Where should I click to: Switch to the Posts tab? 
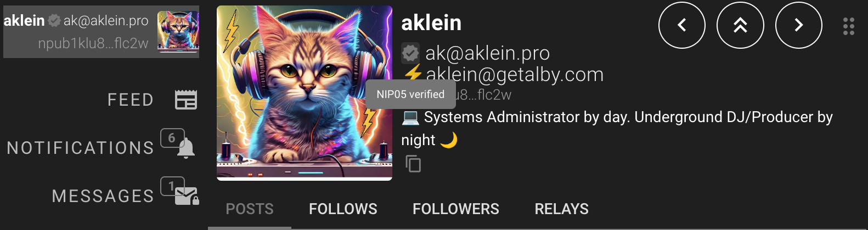click(x=250, y=209)
